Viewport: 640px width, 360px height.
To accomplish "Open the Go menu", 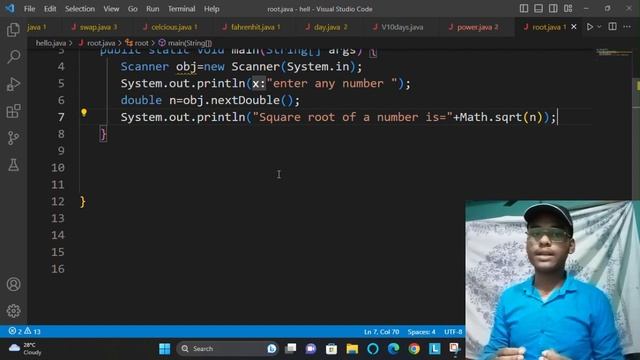I will [133, 9].
